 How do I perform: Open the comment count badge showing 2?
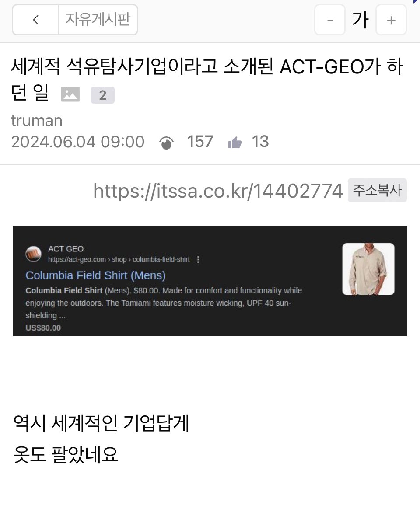point(103,95)
